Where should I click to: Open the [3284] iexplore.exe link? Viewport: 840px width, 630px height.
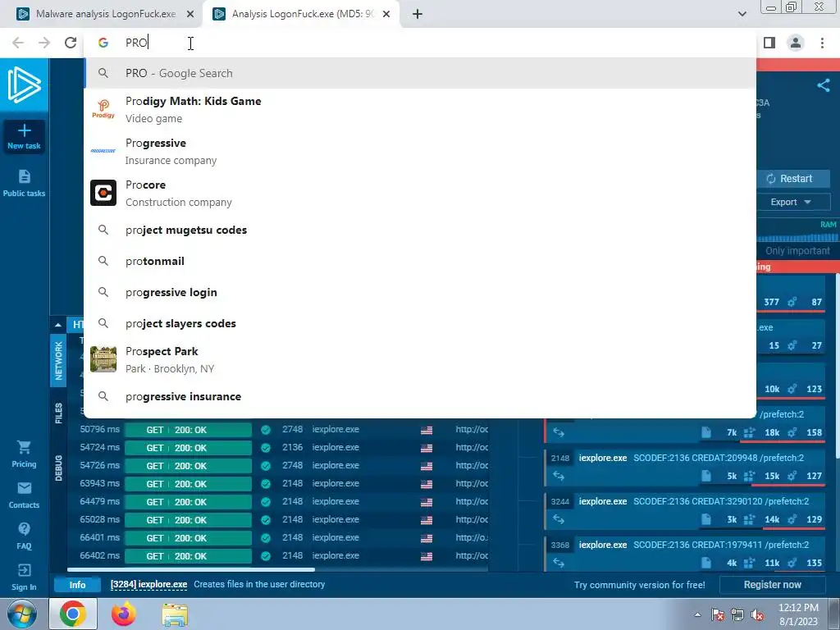point(149,584)
